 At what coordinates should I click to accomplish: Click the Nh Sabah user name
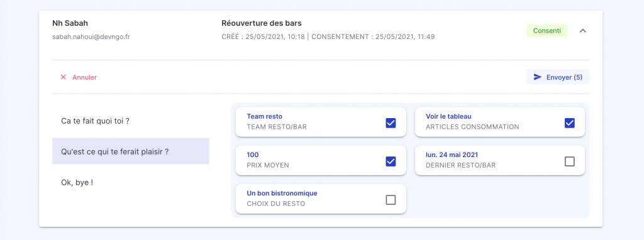(x=70, y=23)
